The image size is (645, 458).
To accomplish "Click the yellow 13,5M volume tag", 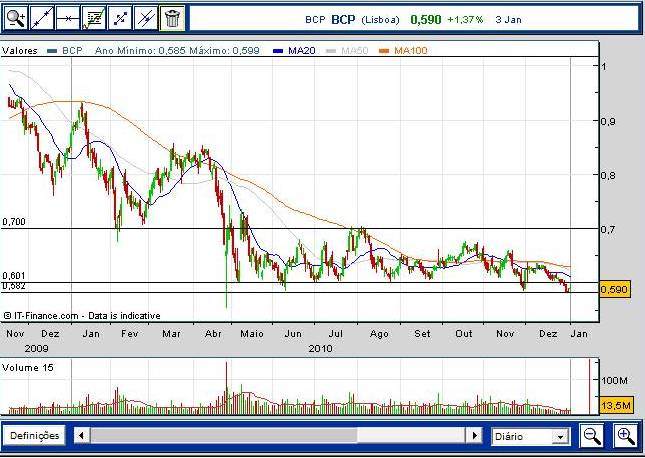I will coord(616,406).
